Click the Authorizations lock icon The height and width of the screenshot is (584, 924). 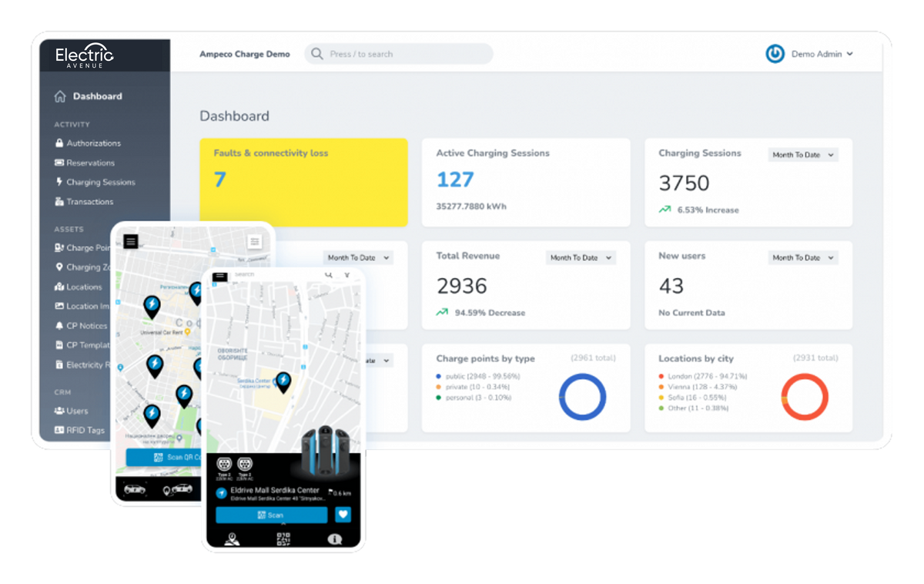tap(59, 143)
